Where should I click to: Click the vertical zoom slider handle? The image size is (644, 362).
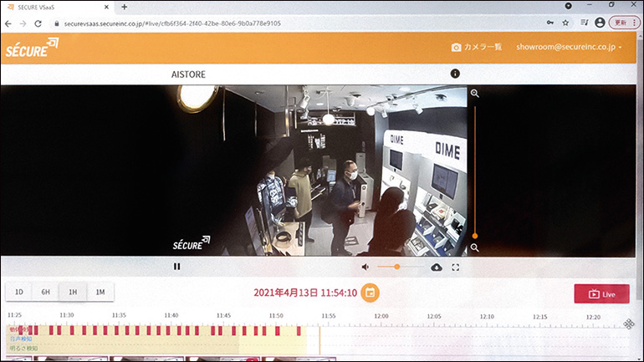click(x=475, y=236)
